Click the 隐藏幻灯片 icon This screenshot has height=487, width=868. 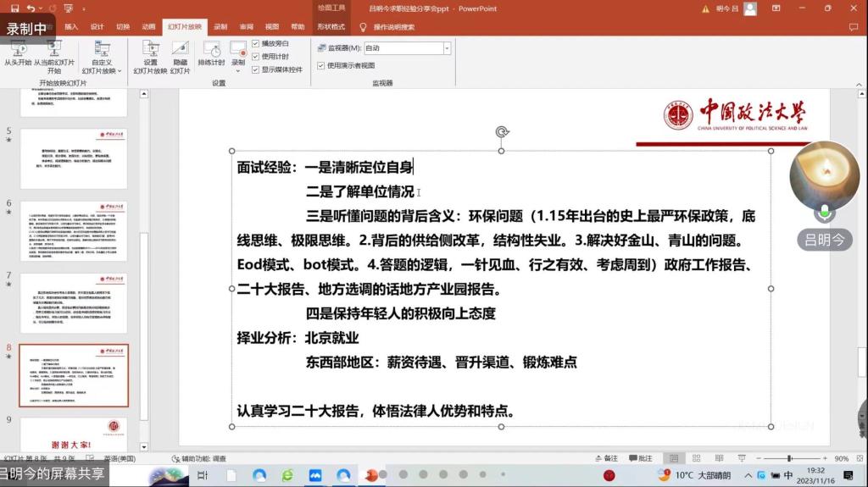pos(180,51)
